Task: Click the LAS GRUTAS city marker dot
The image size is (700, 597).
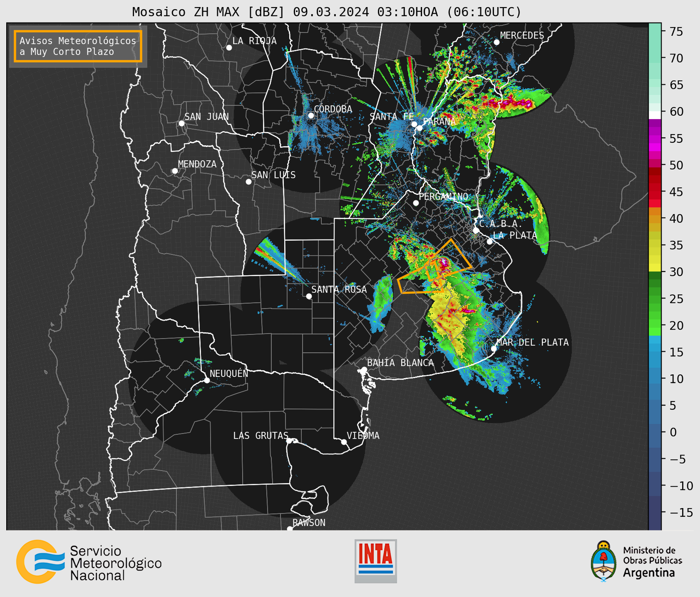Action: click(289, 441)
